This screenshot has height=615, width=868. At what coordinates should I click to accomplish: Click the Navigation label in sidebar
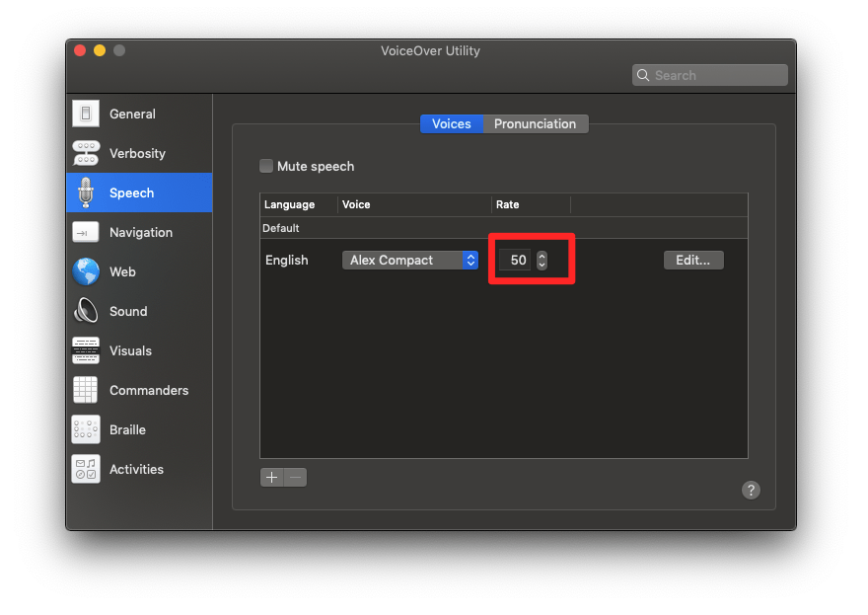click(141, 233)
